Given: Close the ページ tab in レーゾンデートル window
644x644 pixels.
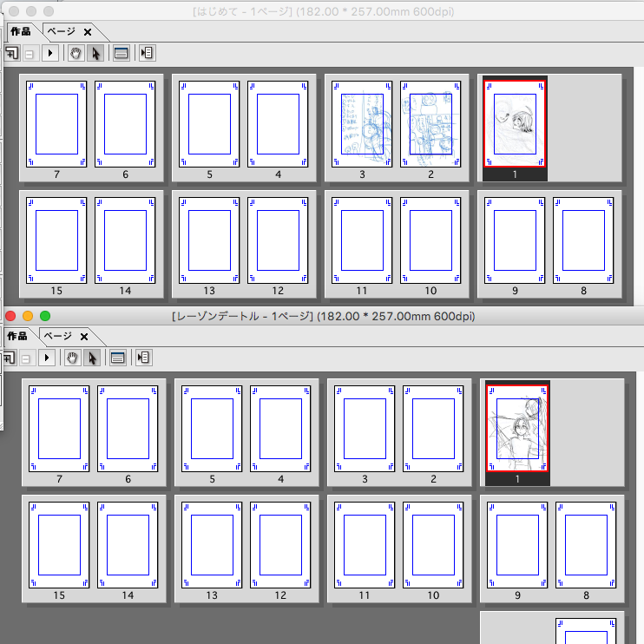Looking at the screenshot, I should [x=84, y=337].
